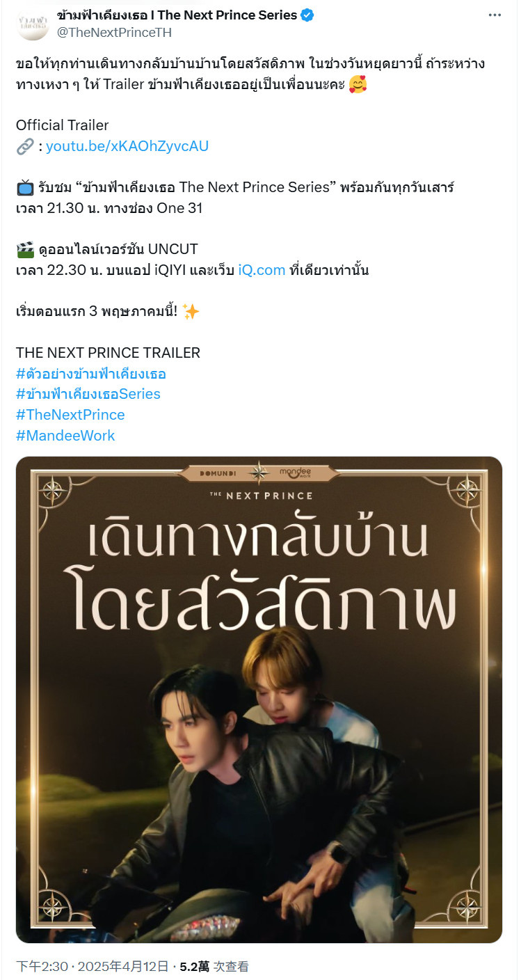521x980 pixels.
Task: Click the account display name
Action: coord(177,15)
